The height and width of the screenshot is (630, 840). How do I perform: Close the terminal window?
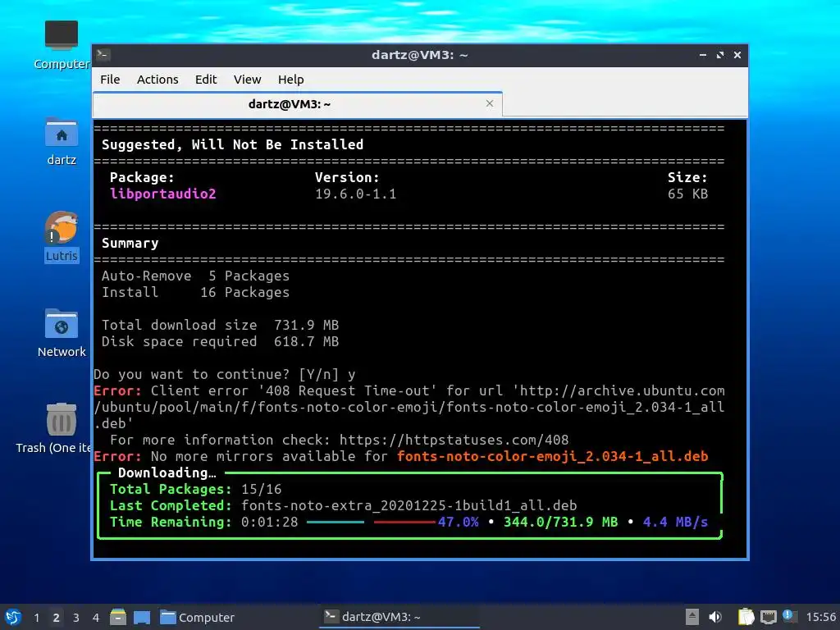[x=737, y=55]
